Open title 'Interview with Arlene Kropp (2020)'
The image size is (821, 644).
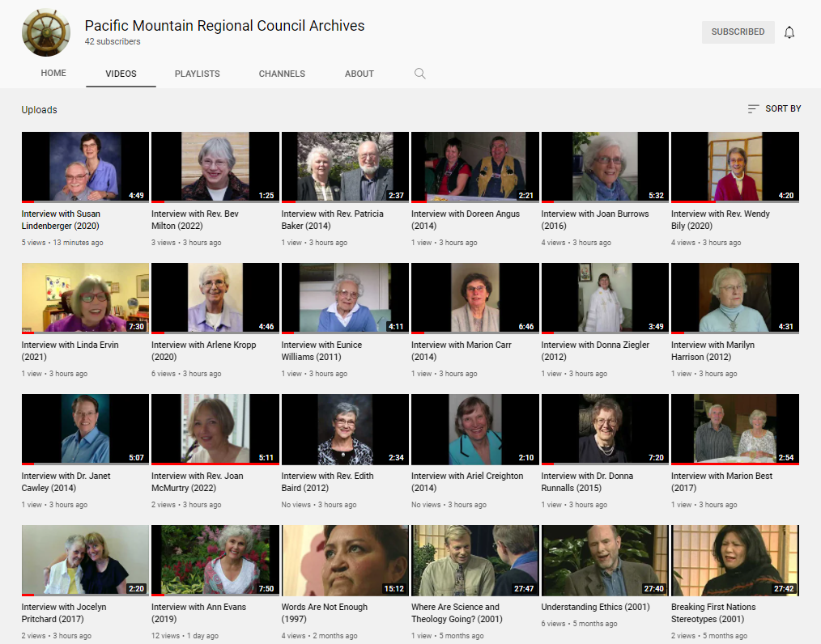coord(204,351)
